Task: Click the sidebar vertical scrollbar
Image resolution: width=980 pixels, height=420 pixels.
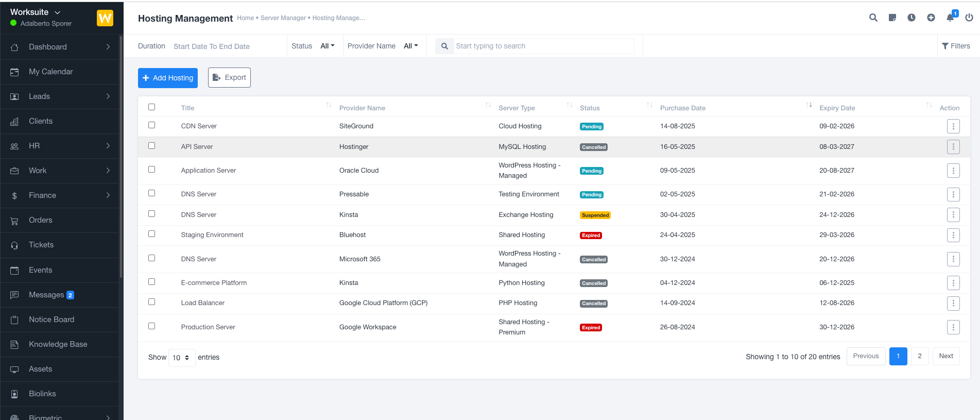Action: 121,155
